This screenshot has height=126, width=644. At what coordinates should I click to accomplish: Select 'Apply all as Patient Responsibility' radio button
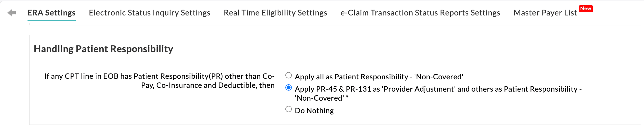[289, 76]
